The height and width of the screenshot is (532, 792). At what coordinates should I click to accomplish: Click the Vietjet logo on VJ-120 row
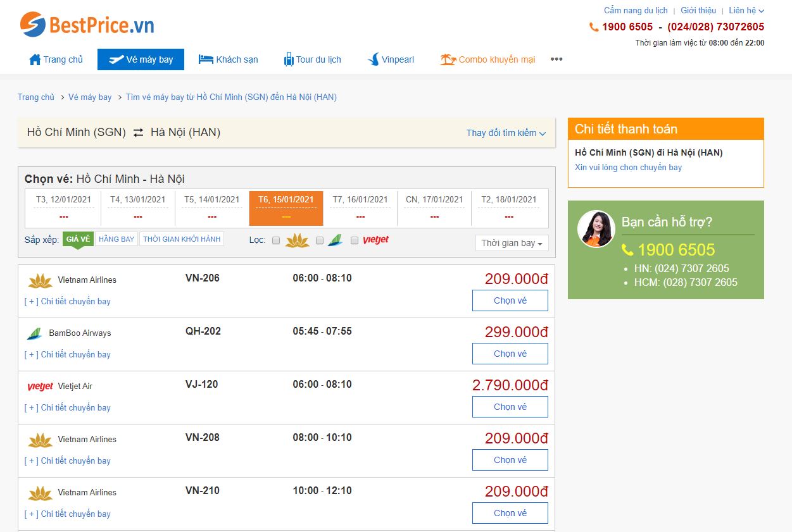(41, 387)
